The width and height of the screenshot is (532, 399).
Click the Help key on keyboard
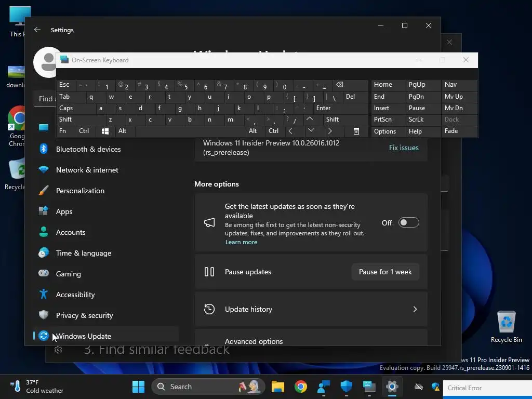[423, 131]
